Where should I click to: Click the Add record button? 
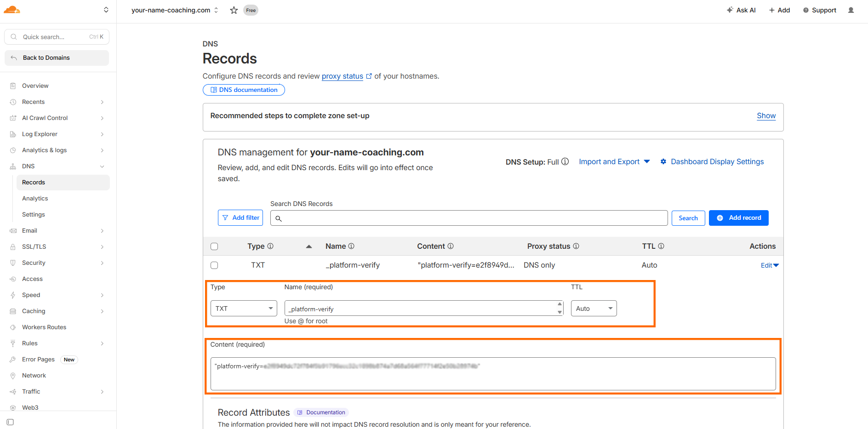(x=739, y=217)
